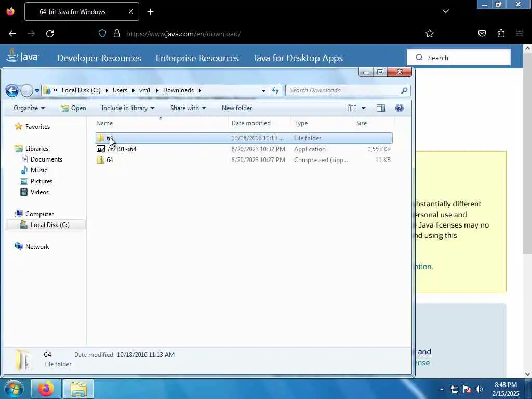Click the tracking protection shield icon
532x399 pixels.
click(102, 34)
